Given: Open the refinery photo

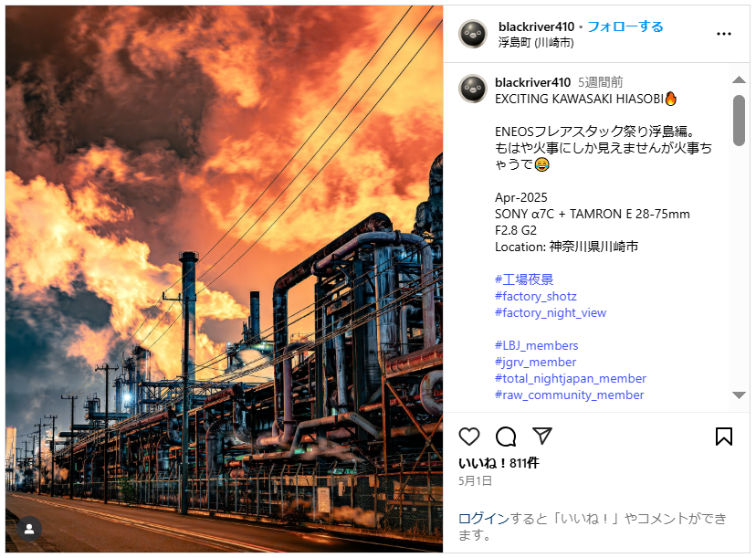Looking at the screenshot, I should click(x=225, y=279).
